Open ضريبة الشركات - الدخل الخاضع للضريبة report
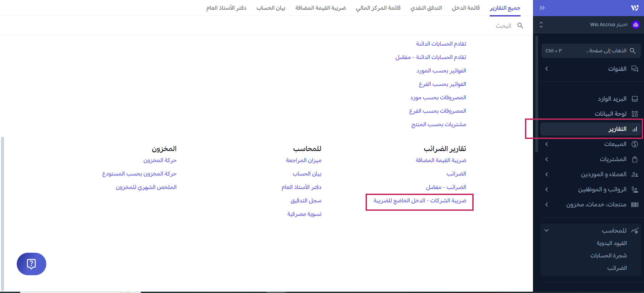Image resolution: width=644 pixels, height=293 pixels. pos(420,201)
